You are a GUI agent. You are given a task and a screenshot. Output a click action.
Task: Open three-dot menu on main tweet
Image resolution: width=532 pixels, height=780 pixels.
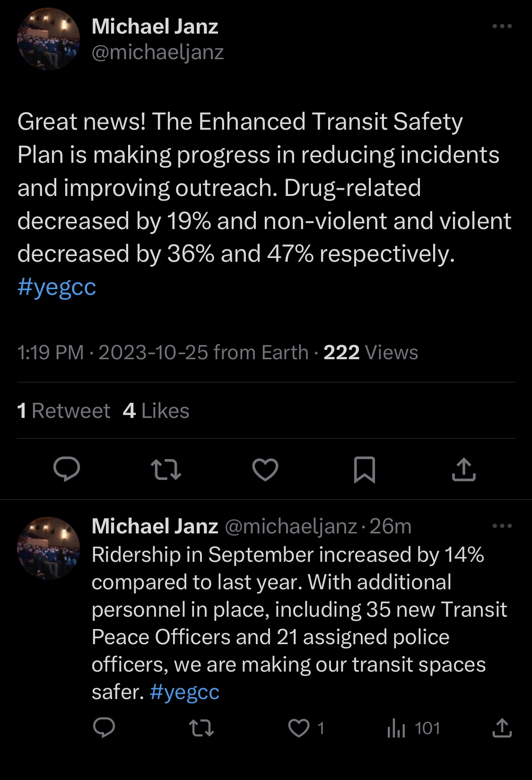pos(502,26)
